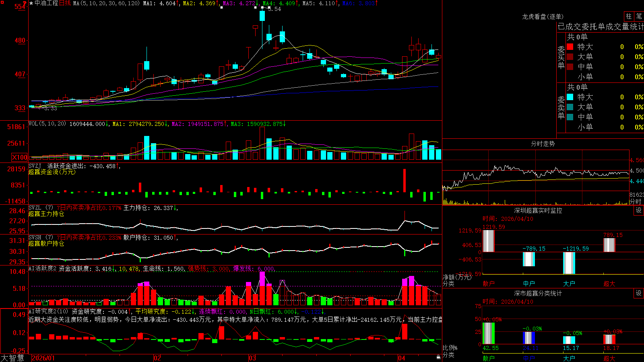Screen dimensions: 644x362
Task: Switch the 龙虎看盘 view to 笔 mode
Action: (x=639, y=16)
